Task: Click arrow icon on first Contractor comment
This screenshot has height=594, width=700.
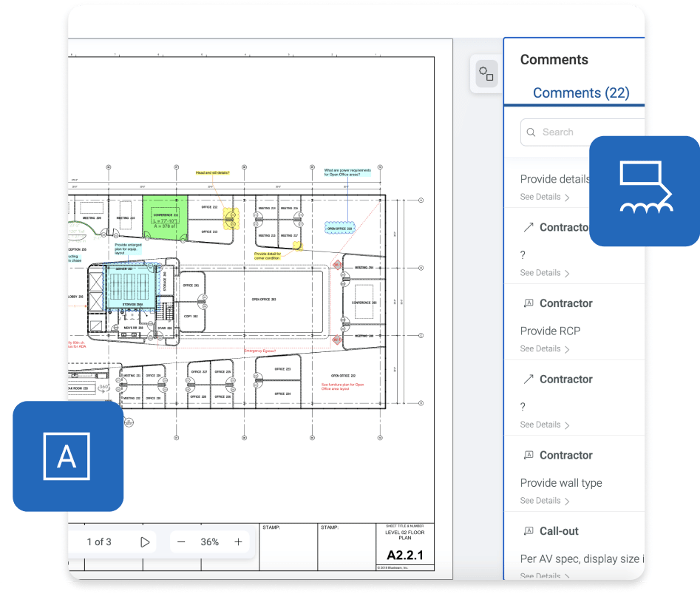Action: (x=528, y=227)
